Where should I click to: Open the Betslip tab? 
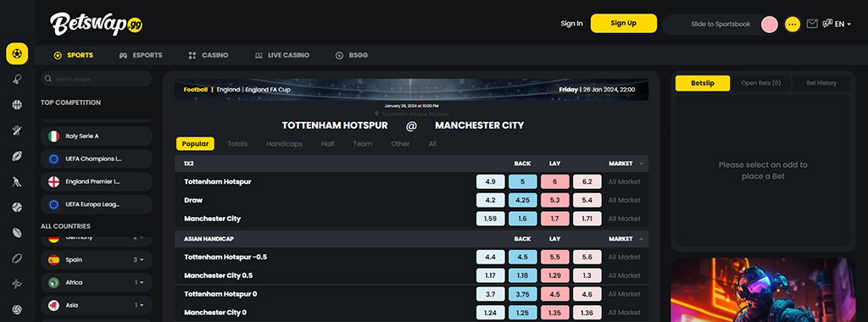pos(703,83)
